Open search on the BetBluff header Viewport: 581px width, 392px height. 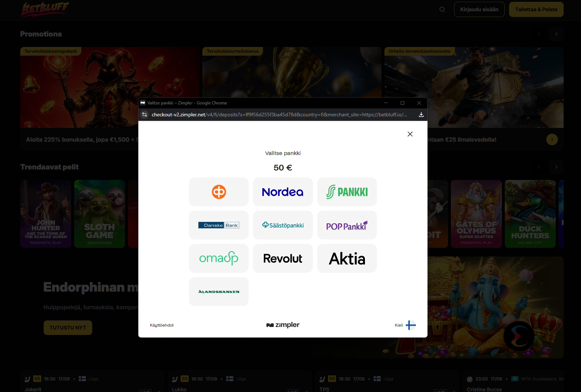[442, 9]
